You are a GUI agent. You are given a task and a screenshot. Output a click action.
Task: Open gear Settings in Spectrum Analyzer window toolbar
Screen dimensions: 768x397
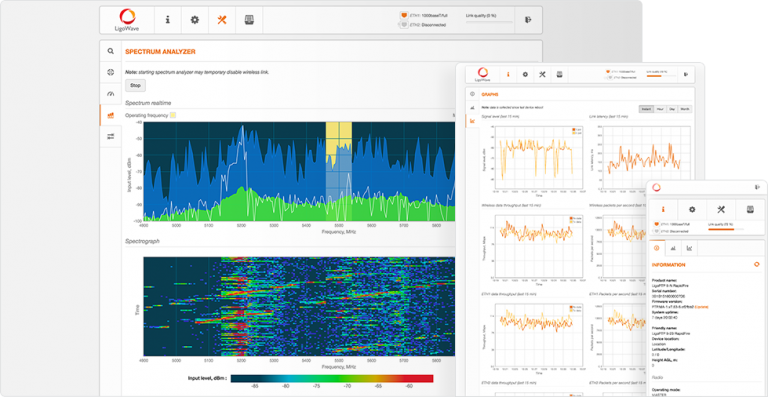(x=195, y=20)
